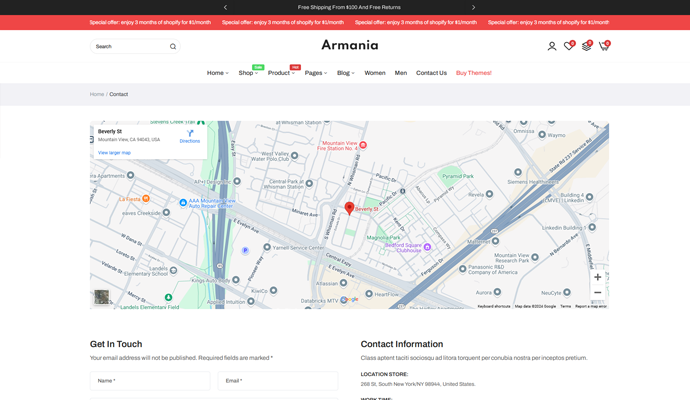This screenshot has width=690, height=400.
Task: Expand the Home dropdown menu
Action: pos(217,73)
